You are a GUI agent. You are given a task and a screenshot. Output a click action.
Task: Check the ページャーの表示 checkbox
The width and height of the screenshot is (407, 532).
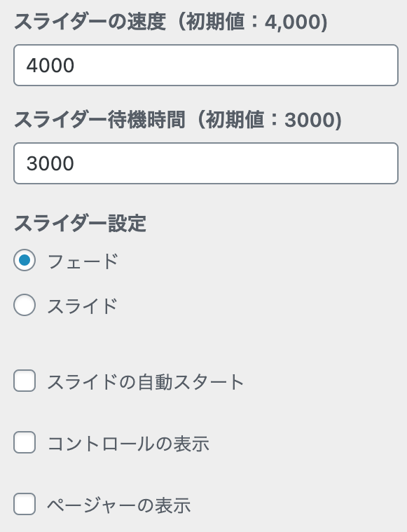25,504
